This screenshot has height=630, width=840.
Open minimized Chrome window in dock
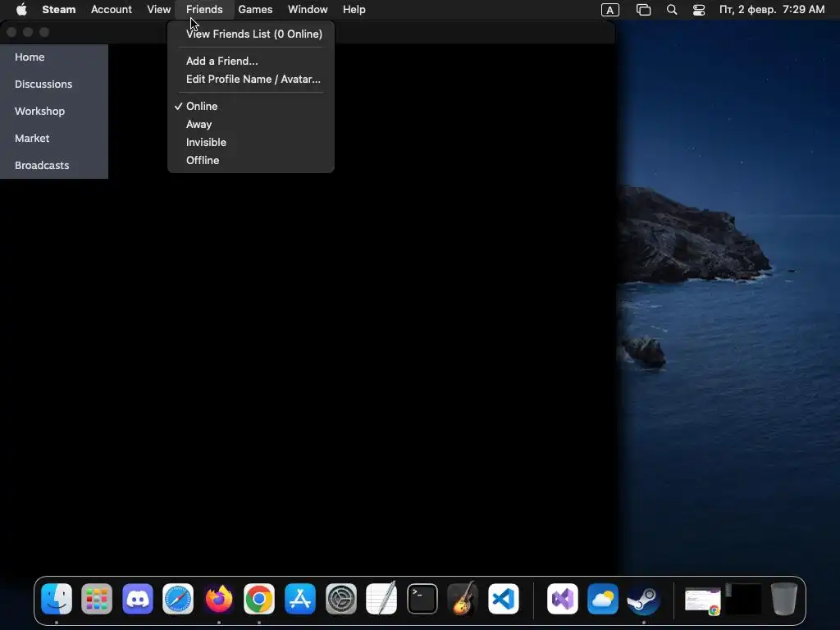pos(702,600)
